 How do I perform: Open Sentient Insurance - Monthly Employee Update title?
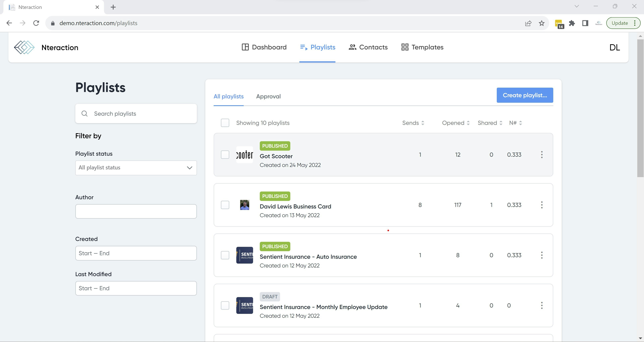point(324,307)
